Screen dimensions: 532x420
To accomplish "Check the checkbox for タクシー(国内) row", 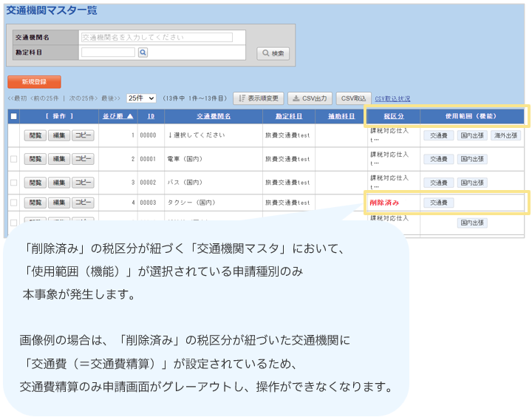I will click(x=13, y=202).
